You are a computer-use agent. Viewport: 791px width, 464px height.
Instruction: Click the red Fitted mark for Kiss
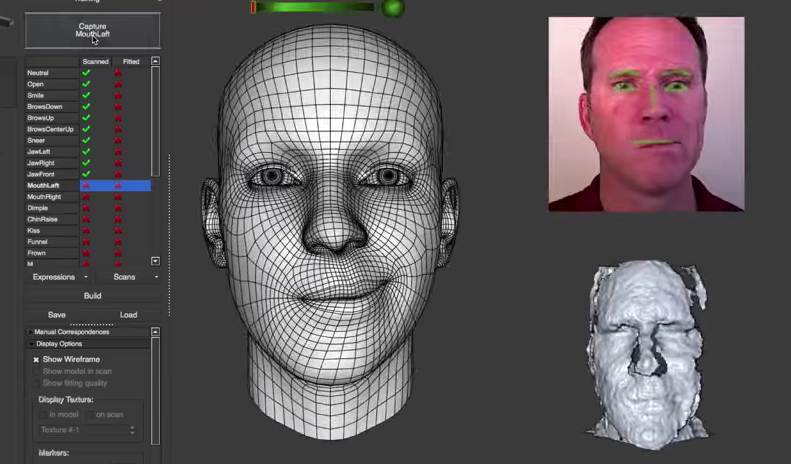tap(118, 230)
